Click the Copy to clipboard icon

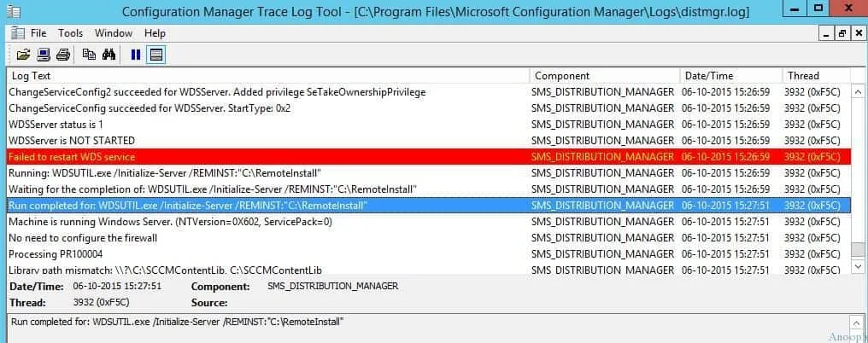[x=89, y=55]
